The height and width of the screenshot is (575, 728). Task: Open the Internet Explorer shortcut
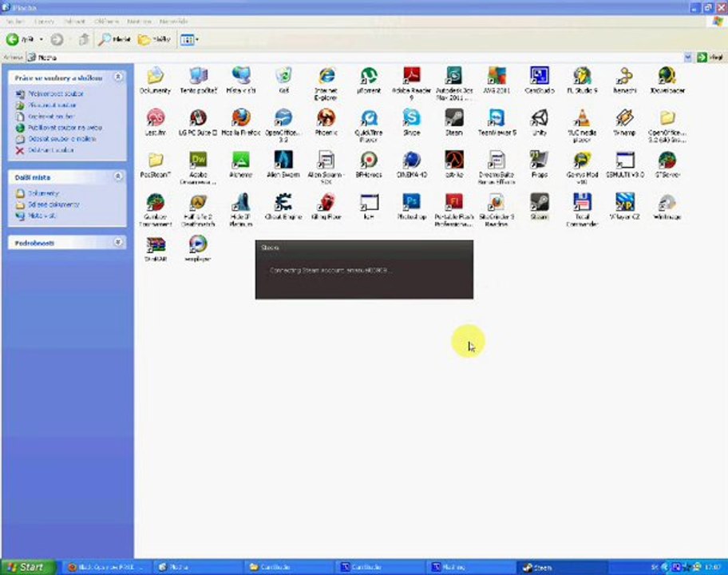coord(326,84)
